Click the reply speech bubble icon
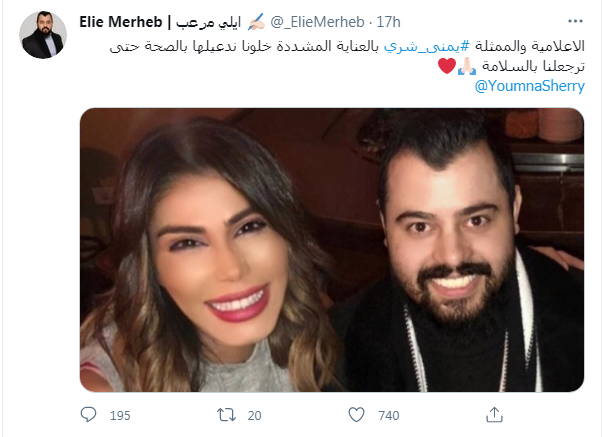Screen dimensions: 603x437 (x=88, y=415)
